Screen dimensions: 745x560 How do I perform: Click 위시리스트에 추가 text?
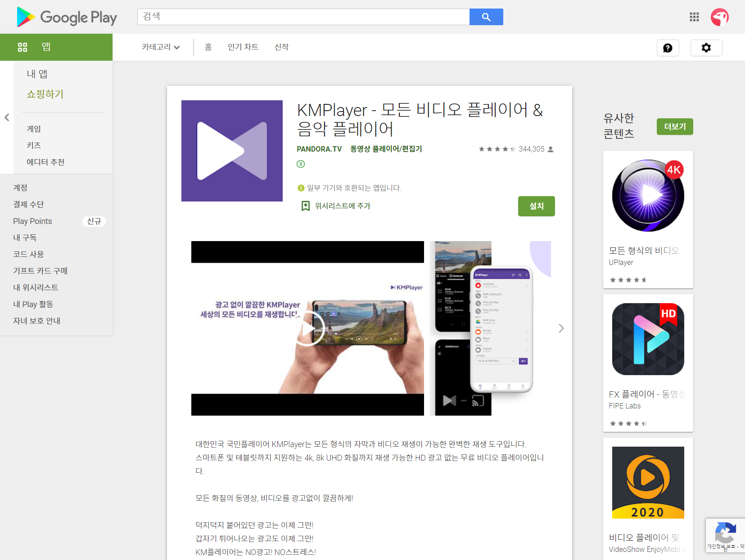click(343, 206)
